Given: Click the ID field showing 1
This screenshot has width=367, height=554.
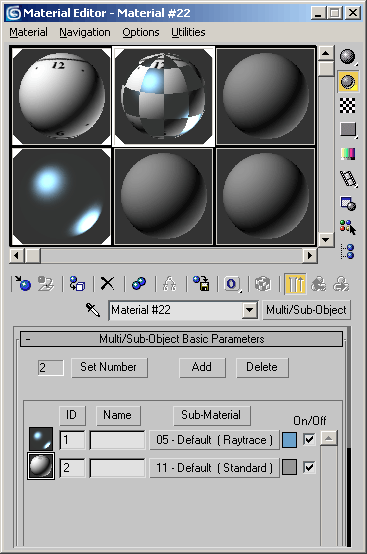Looking at the screenshot, I should click(72, 440).
